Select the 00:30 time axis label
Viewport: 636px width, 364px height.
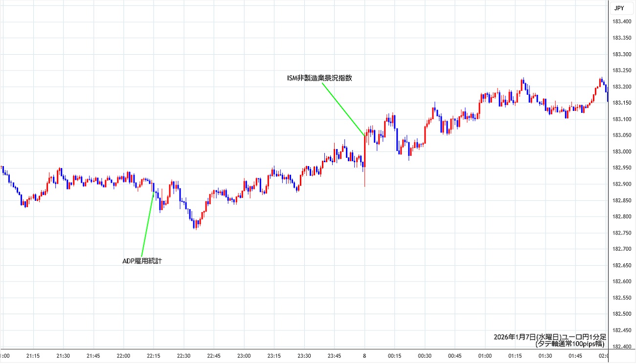(x=425, y=356)
